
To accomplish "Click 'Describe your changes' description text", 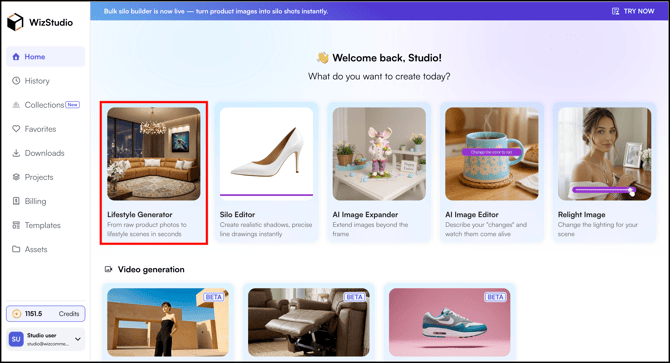I will click(486, 229).
